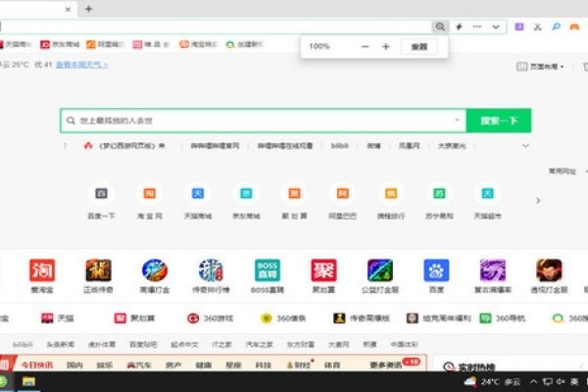This screenshot has height=392, width=588.
Task: Show next shortcuts with right arrow
Action: click(538, 200)
